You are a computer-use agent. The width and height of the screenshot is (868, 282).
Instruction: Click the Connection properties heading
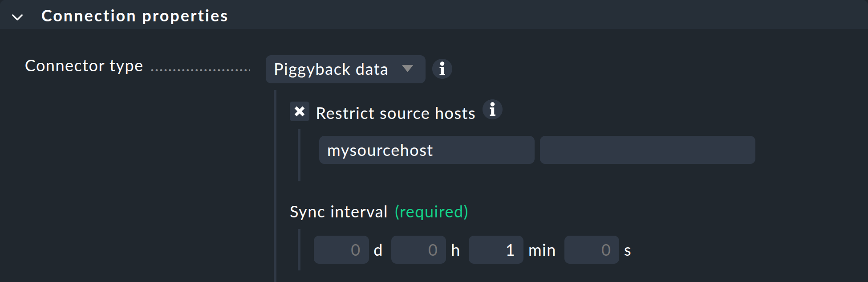(x=134, y=16)
